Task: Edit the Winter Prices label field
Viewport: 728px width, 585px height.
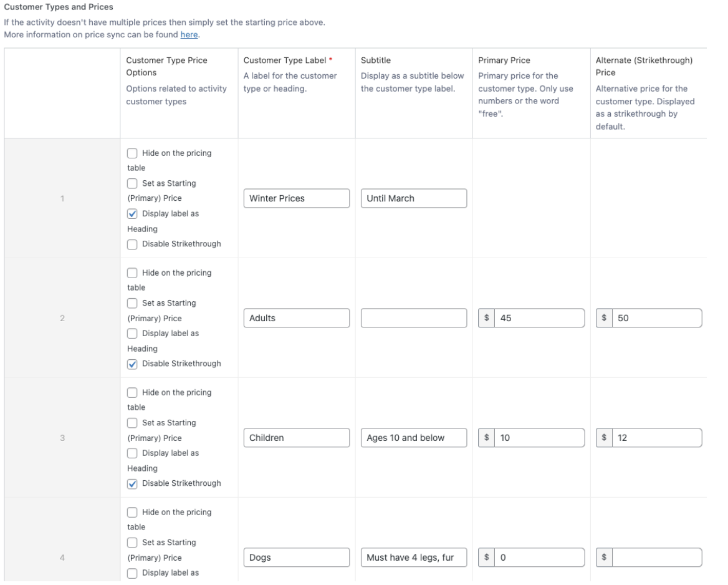Action: coord(297,198)
